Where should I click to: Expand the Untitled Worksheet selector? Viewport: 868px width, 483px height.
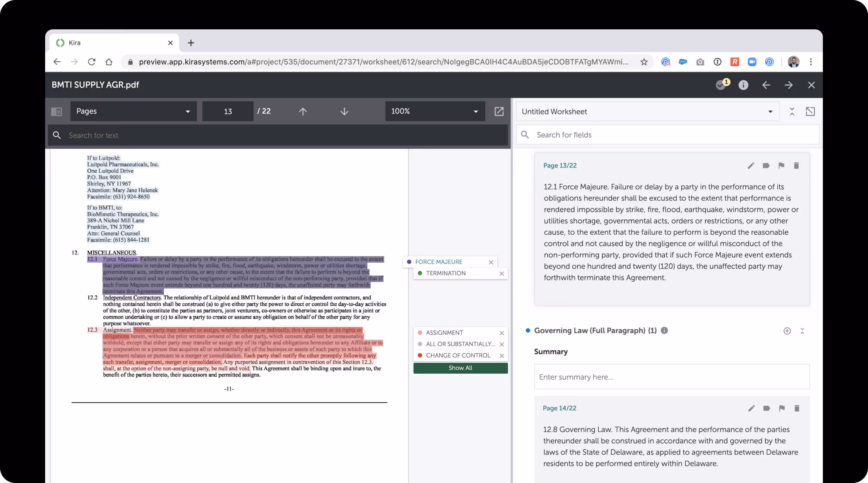(647, 112)
